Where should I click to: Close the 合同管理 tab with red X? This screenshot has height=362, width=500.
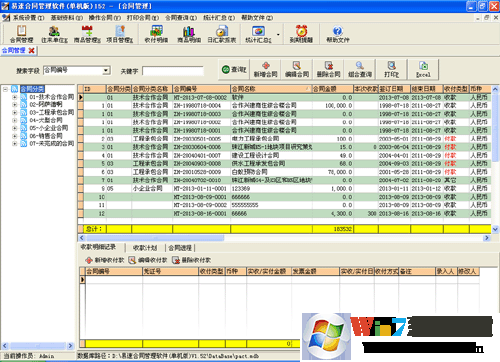coord(31,50)
